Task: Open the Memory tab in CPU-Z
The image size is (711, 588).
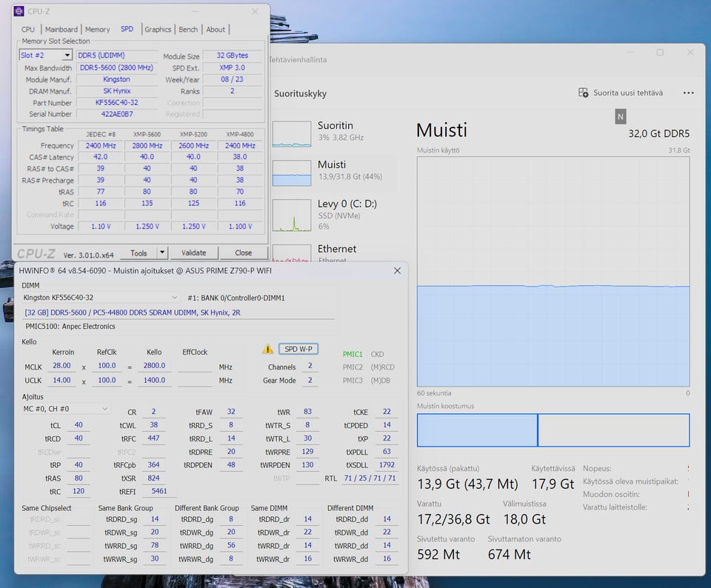Action: point(98,30)
